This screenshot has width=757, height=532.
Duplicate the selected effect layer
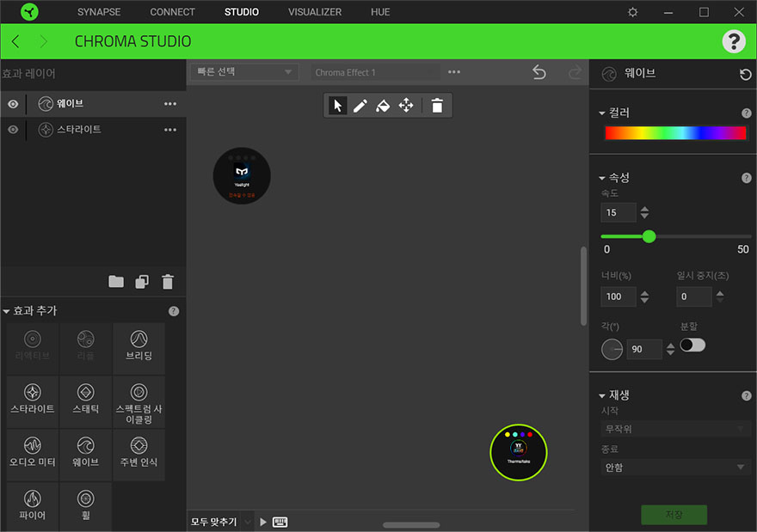coord(142,281)
